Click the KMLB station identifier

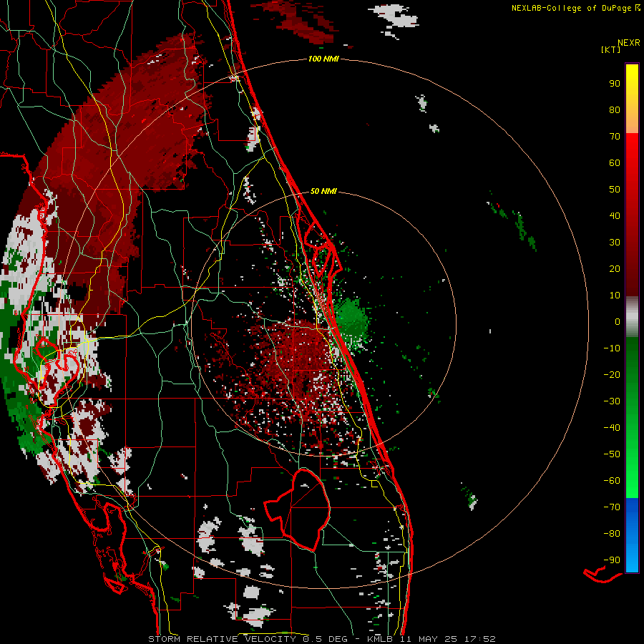point(380,639)
